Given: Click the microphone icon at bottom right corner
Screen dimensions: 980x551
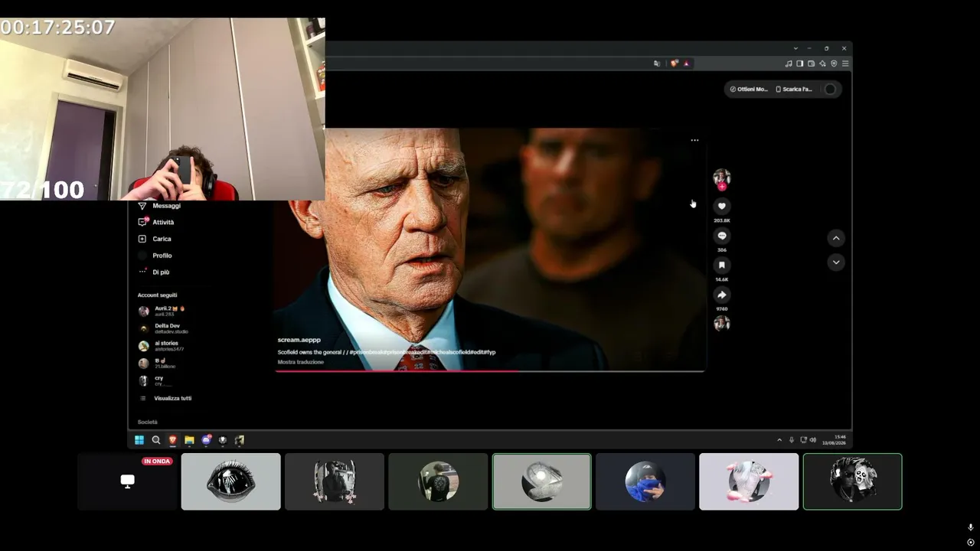Looking at the screenshot, I should (971, 527).
